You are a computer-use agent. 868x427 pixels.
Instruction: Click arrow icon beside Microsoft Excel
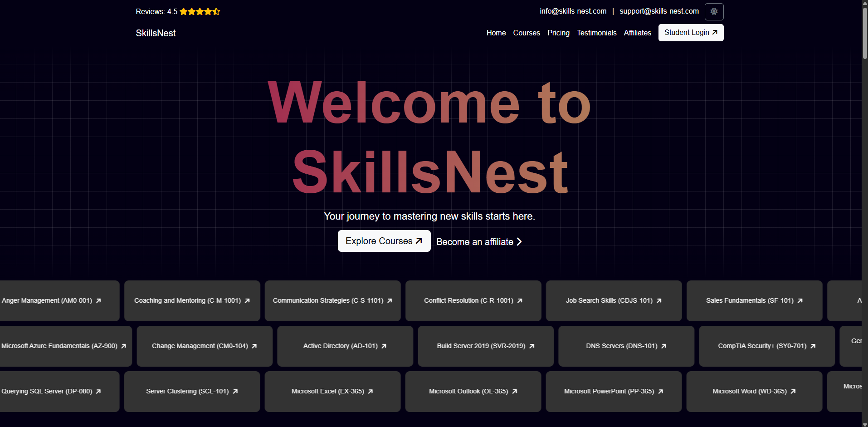[371, 391]
